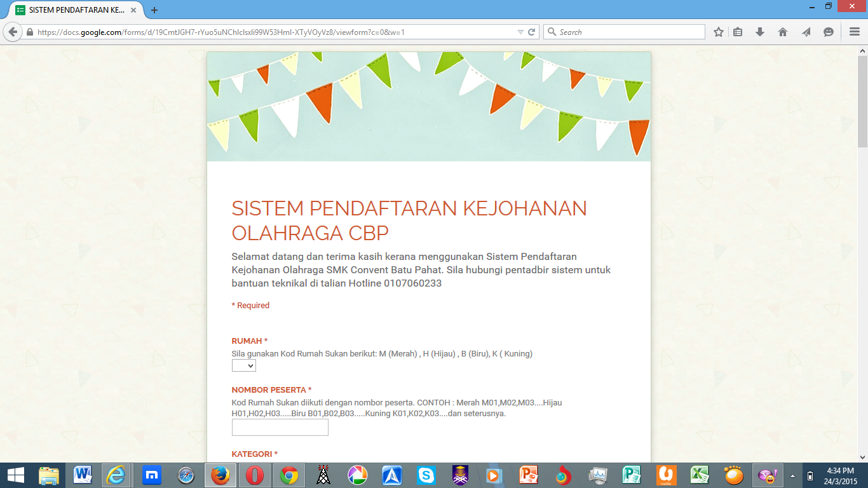Click the form title SISTEM PENDAFTARAN KEJOHANAN
The width and height of the screenshot is (868, 488).
click(x=409, y=220)
